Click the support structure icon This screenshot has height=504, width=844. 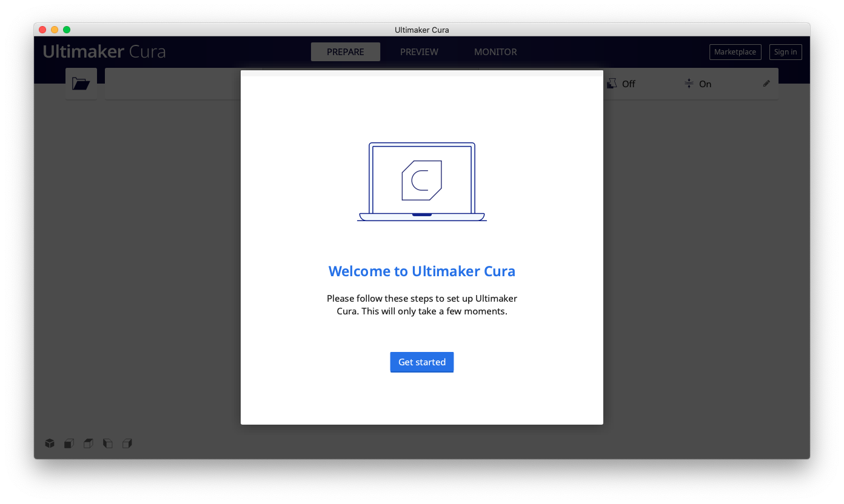(611, 84)
